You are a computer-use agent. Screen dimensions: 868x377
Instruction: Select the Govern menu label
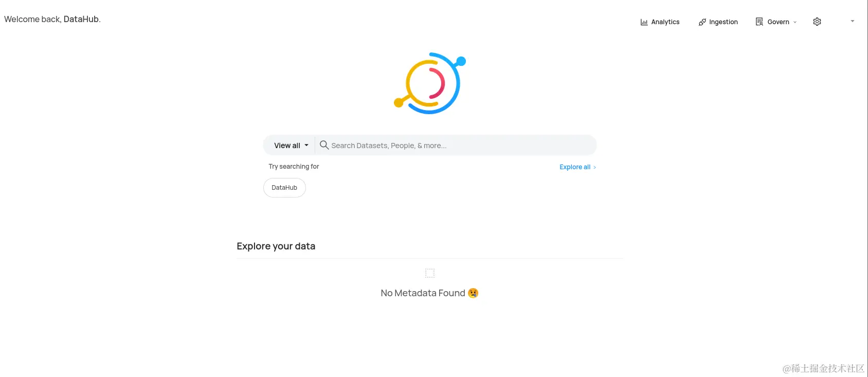778,22
